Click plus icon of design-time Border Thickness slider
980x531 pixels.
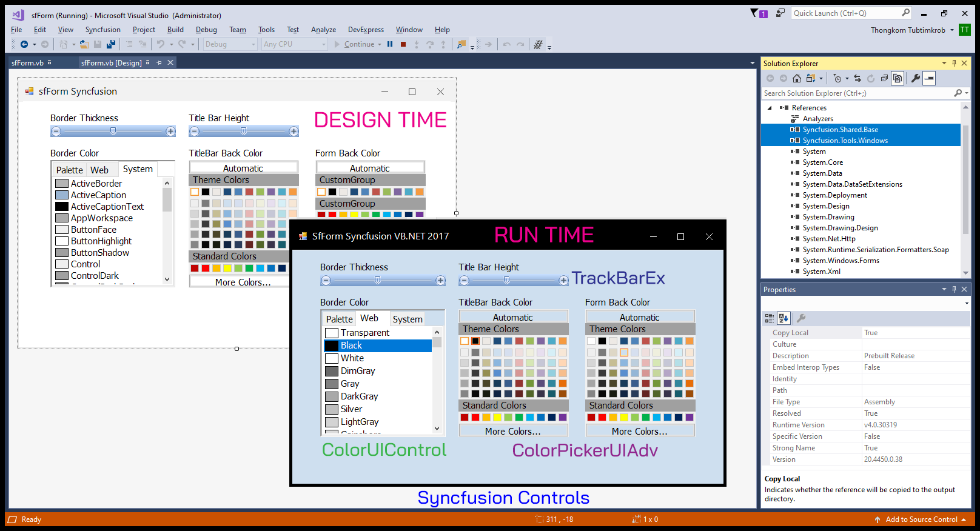170,132
